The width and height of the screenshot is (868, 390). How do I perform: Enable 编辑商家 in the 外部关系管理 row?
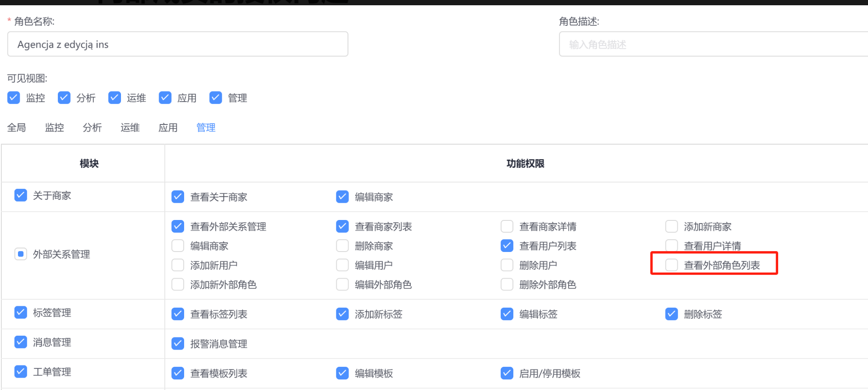(178, 245)
